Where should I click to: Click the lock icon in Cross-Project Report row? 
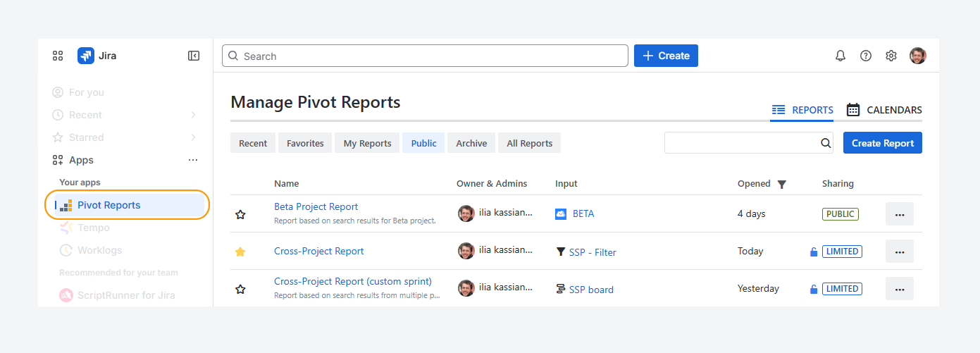point(814,252)
